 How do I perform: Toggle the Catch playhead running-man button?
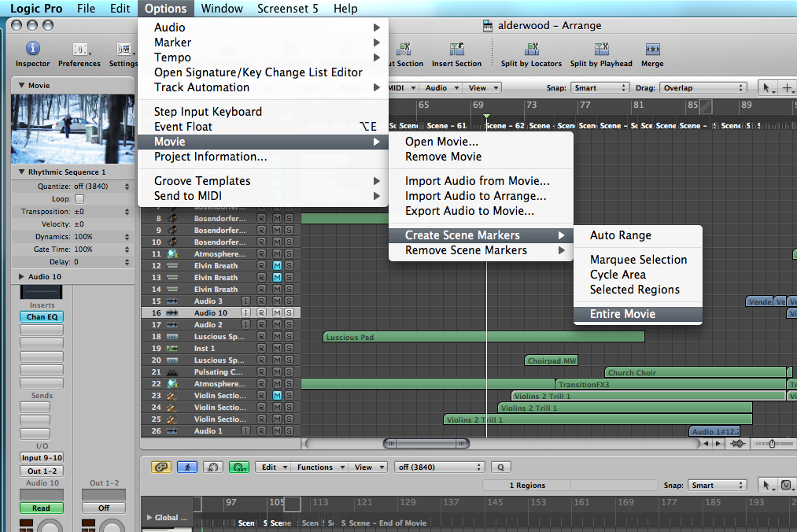coord(187,467)
